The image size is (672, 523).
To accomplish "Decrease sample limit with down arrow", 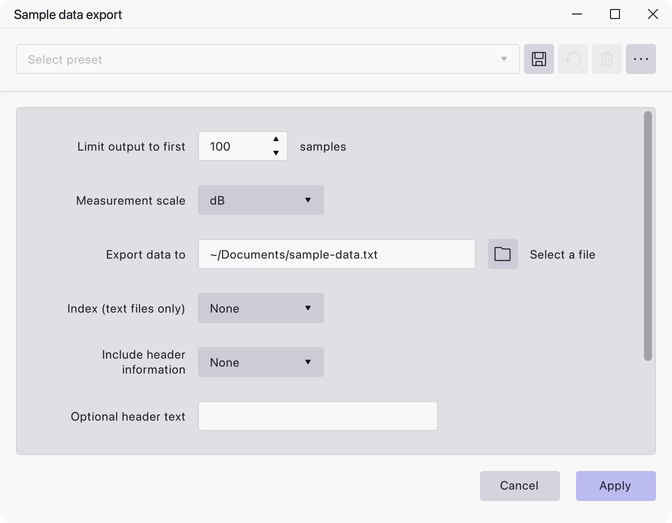I will click(x=276, y=153).
